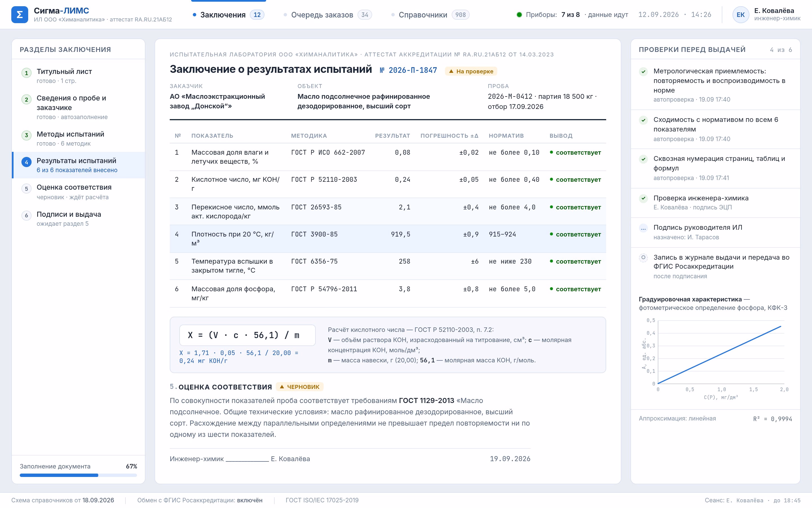This screenshot has height=508, width=812.
Task: Switch to the Заключения tab
Action: [x=228, y=15]
